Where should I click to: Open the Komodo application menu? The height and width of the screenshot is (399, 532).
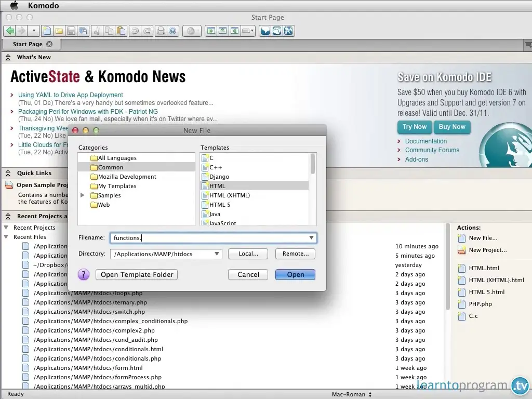click(44, 5)
